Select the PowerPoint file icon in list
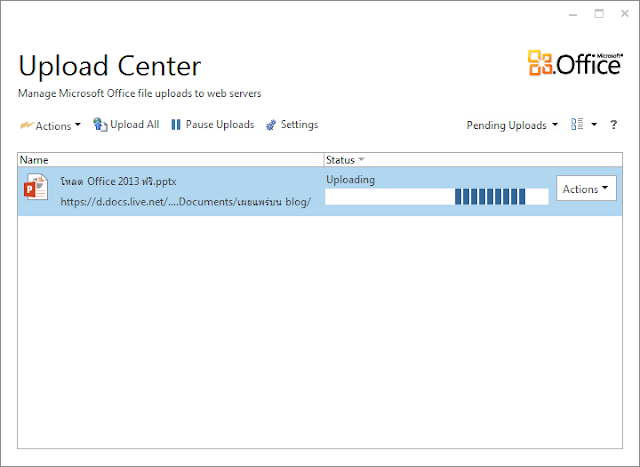Image resolution: width=640 pixels, height=467 pixels. 36,187
